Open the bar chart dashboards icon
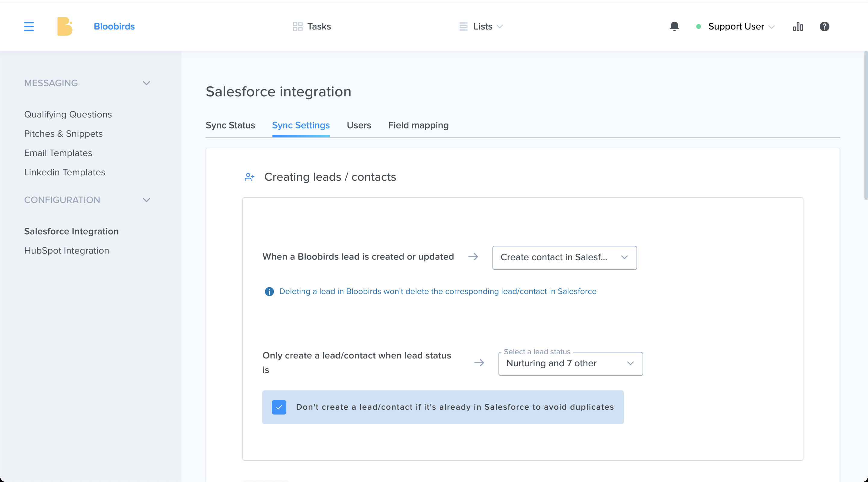The height and width of the screenshot is (482, 868). (798, 26)
